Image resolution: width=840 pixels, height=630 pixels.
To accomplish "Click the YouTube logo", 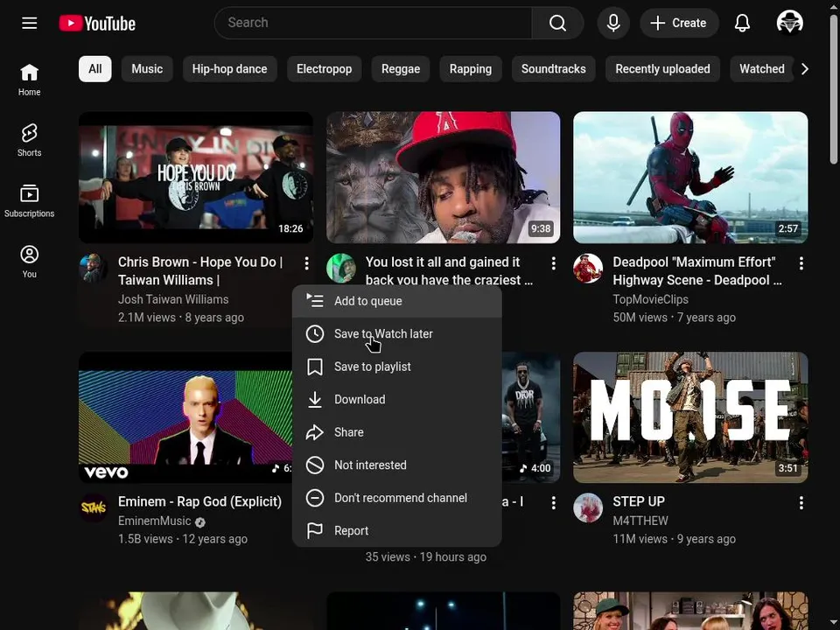I will click(x=97, y=23).
